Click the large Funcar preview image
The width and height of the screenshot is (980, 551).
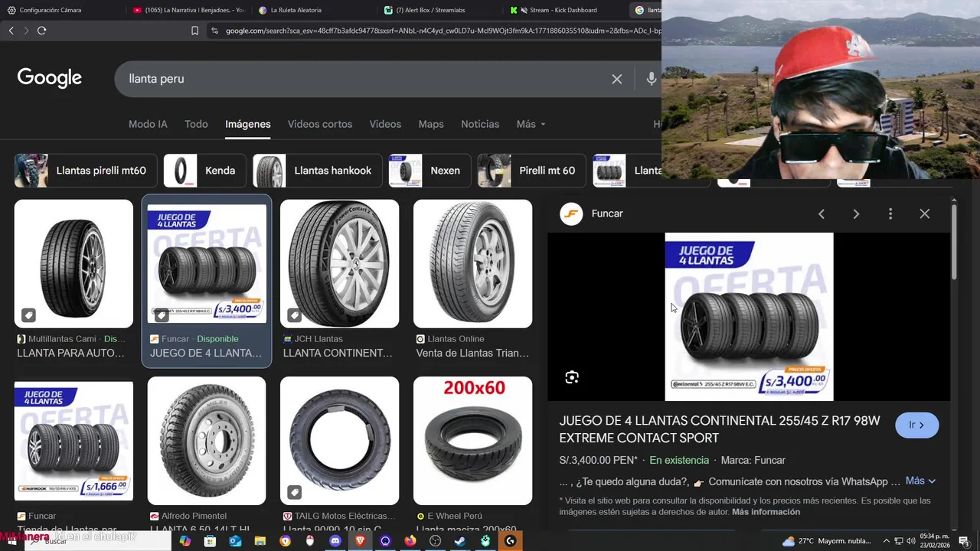749,317
